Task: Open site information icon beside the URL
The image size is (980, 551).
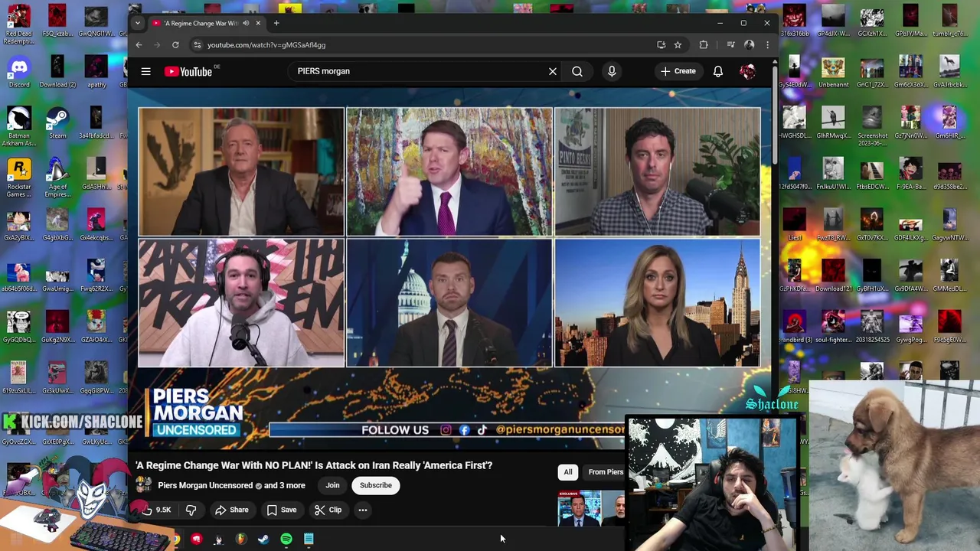Action: click(x=198, y=45)
